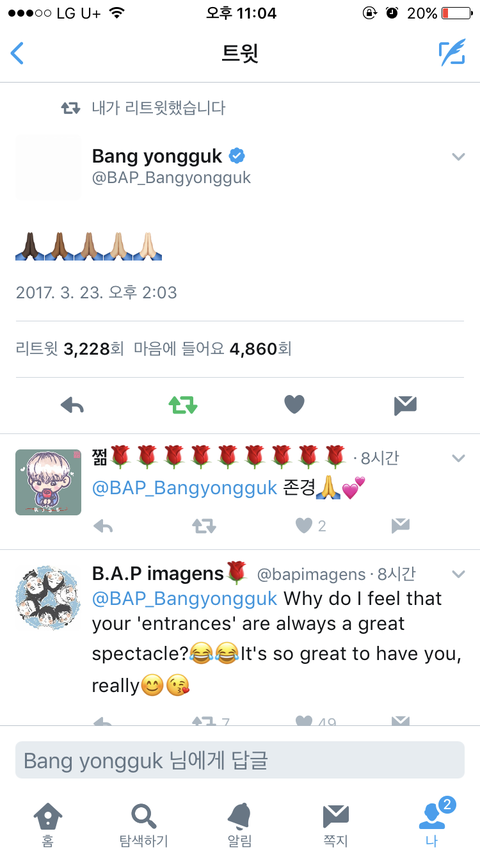Open the 쪽지 messages tab
This screenshot has width=480, height=854.
(x=336, y=824)
